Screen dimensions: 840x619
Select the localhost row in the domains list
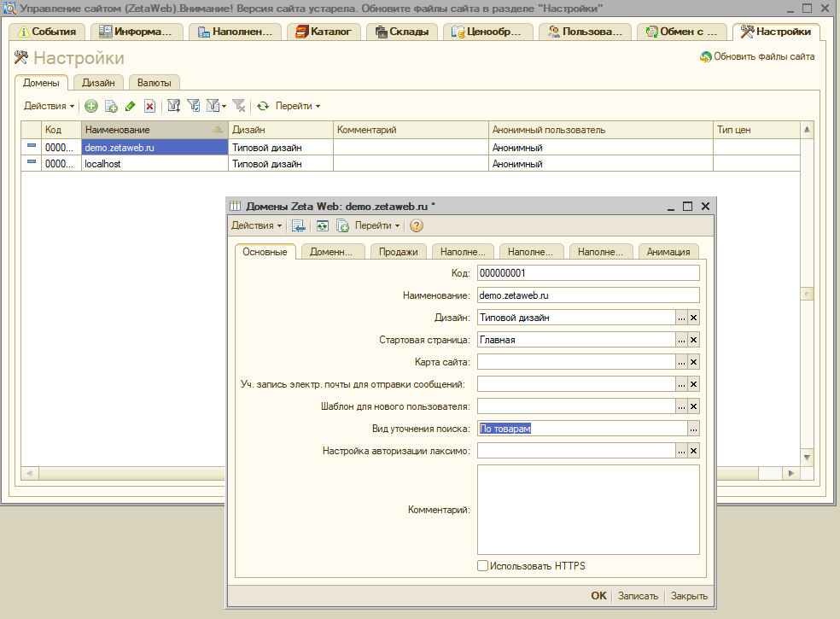point(411,164)
